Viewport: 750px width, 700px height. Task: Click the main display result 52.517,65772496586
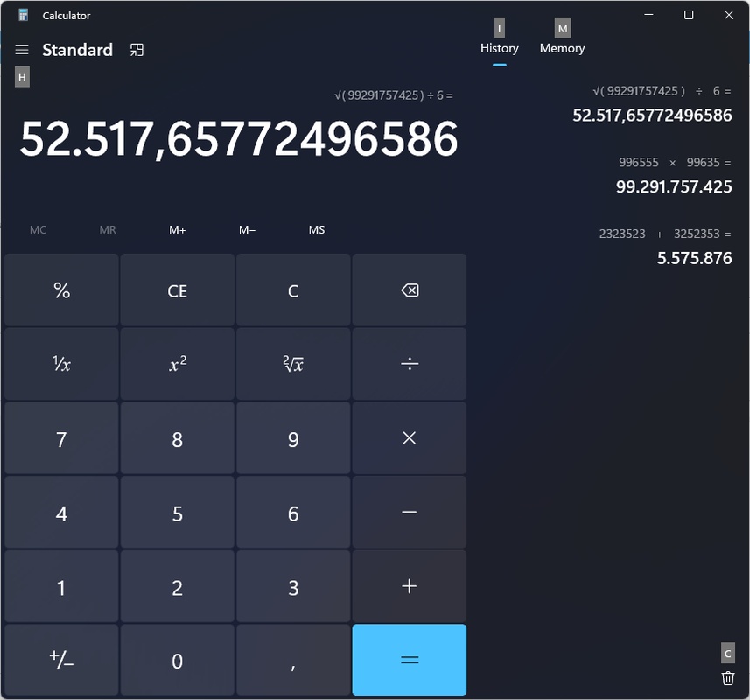[239, 138]
